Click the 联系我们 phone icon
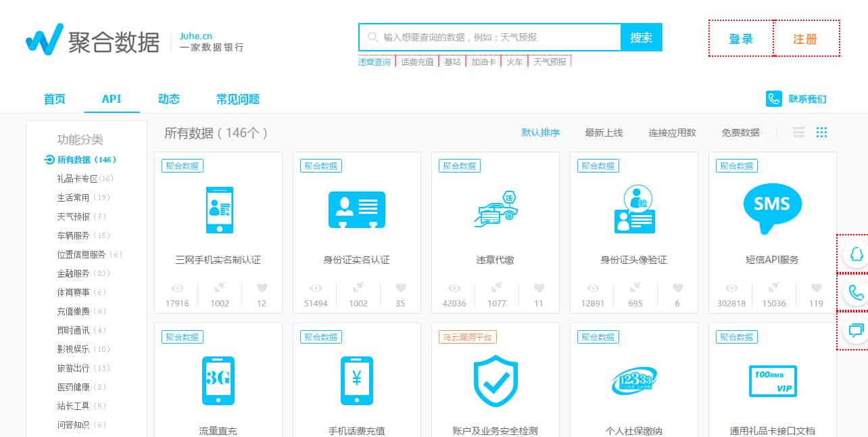 (773, 99)
